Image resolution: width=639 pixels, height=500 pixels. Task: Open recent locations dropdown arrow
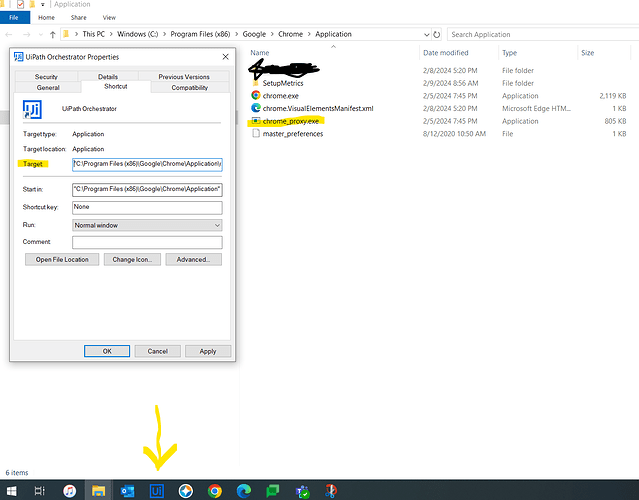[x=40, y=35]
